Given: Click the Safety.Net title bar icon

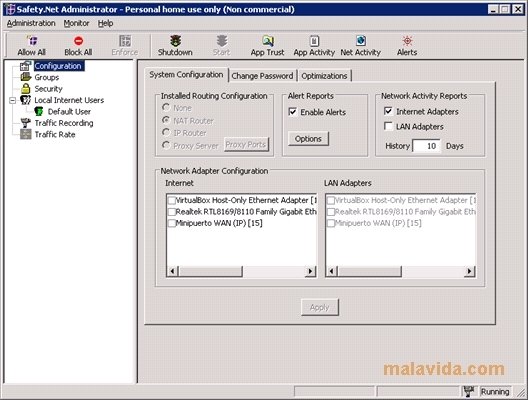Looking at the screenshot, I should point(11,9).
